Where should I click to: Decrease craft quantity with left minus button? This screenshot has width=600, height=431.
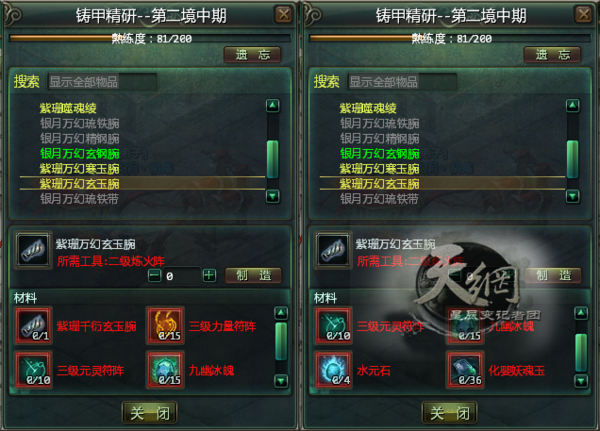click(155, 275)
